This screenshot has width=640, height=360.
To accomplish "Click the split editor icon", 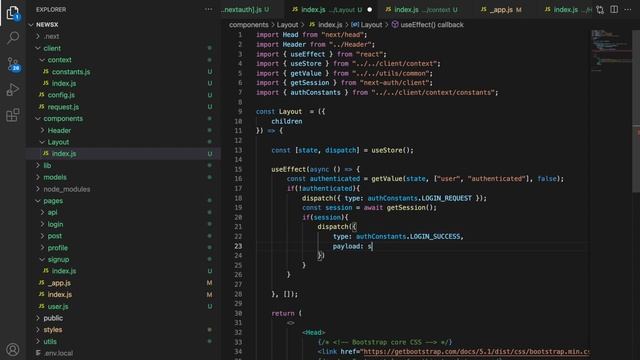I will [614, 9].
